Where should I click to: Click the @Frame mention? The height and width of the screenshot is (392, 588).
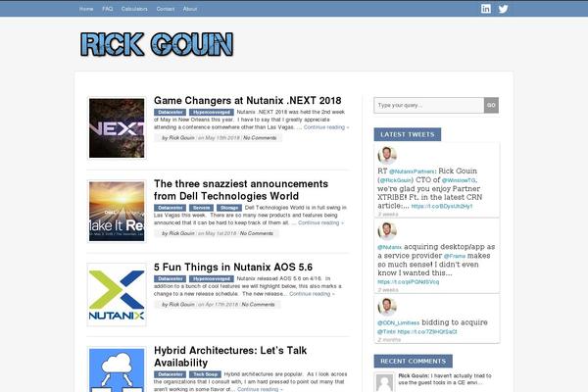455,256
